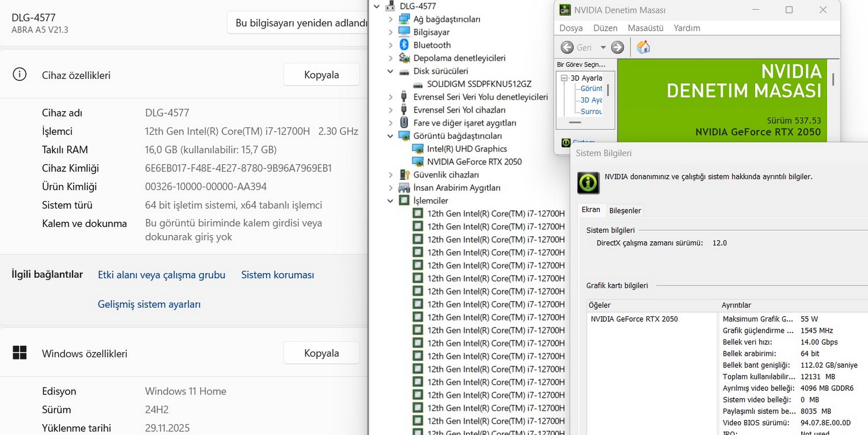Open the Masaüstü menu
The width and height of the screenshot is (868, 435).
645,28
